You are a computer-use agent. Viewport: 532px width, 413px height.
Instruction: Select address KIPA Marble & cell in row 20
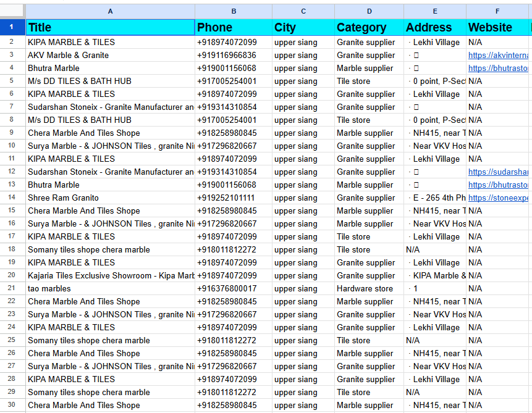click(x=435, y=276)
